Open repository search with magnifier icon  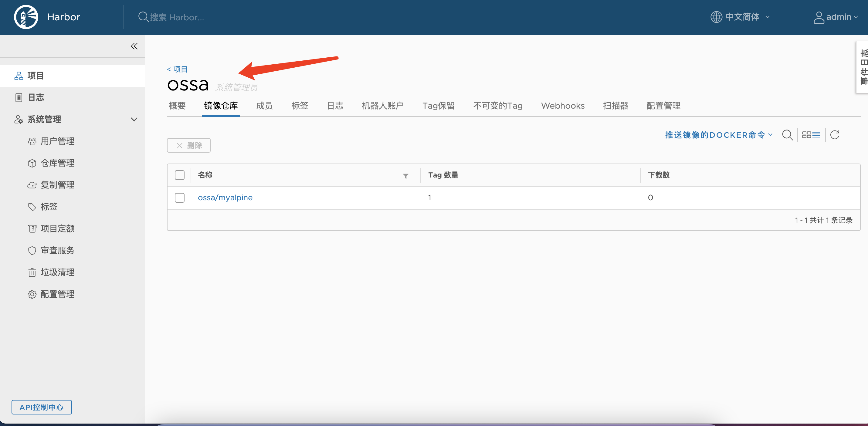pyautogui.click(x=788, y=135)
